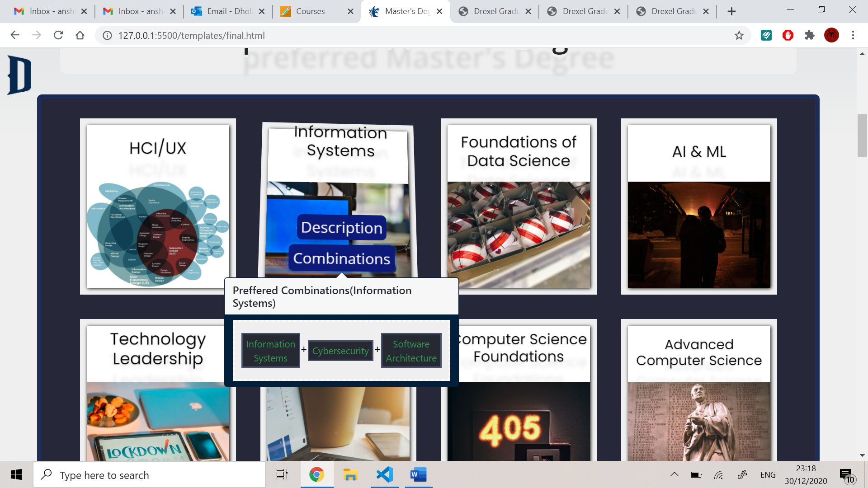Open the user profile avatar menu
This screenshot has height=488, width=868.
coord(831,35)
